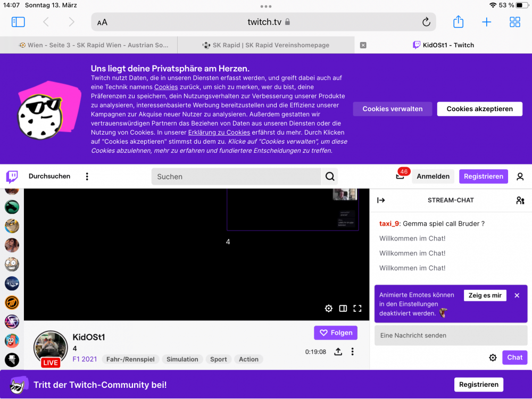532x399 pixels.
Task: Tap the battery status indicator
Action: 522,5
